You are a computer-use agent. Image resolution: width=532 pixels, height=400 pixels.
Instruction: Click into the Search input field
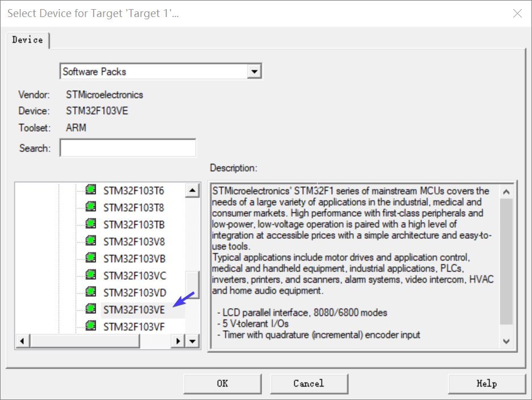point(128,148)
